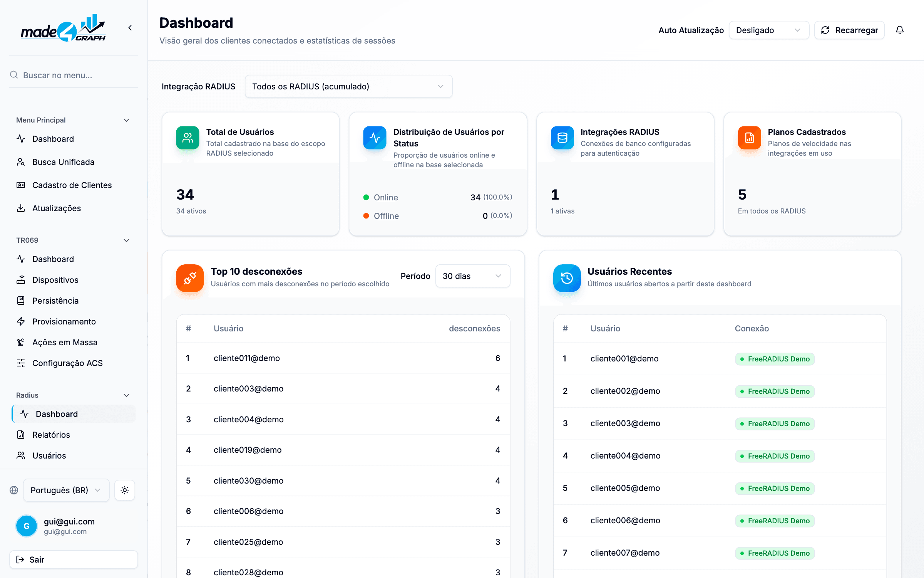Click the globe language icon
Image resolution: width=924 pixels, height=578 pixels.
point(14,490)
